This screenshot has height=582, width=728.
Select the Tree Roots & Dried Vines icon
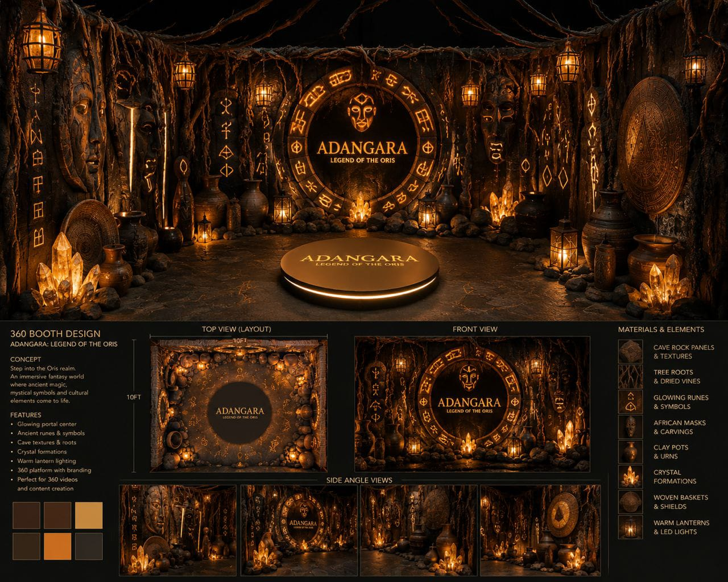coord(630,376)
